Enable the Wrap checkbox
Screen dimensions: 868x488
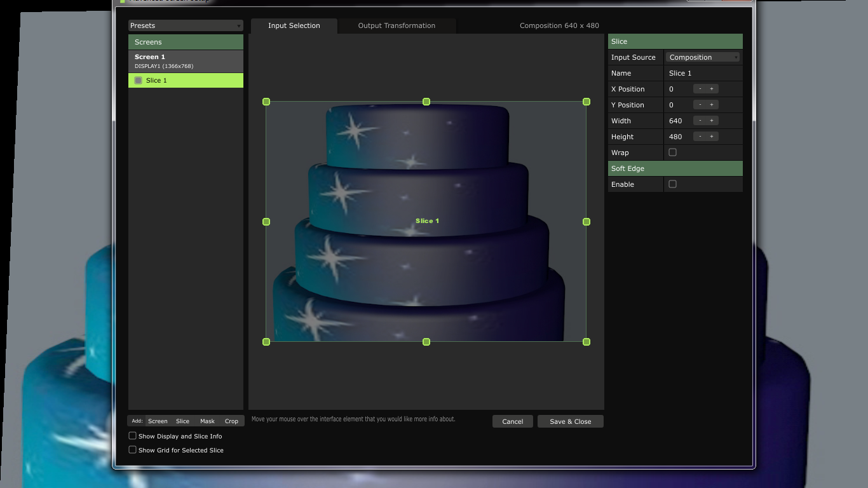click(673, 152)
